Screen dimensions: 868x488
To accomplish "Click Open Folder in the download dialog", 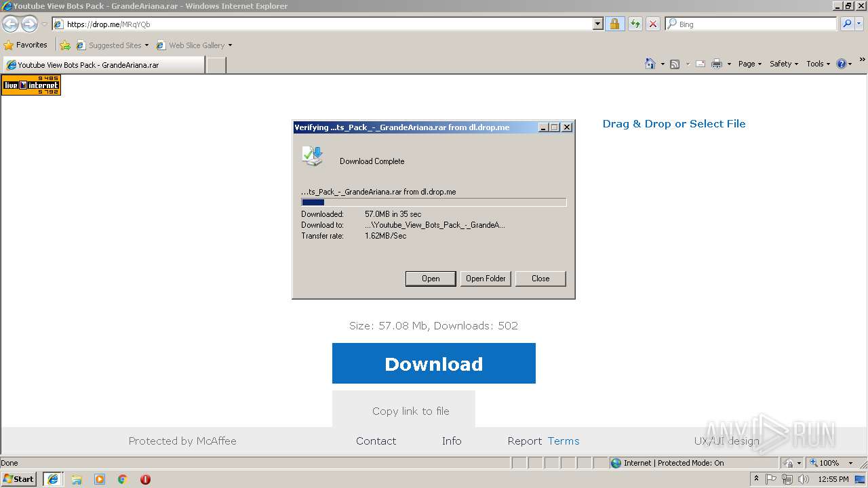I will tap(486, 279).
